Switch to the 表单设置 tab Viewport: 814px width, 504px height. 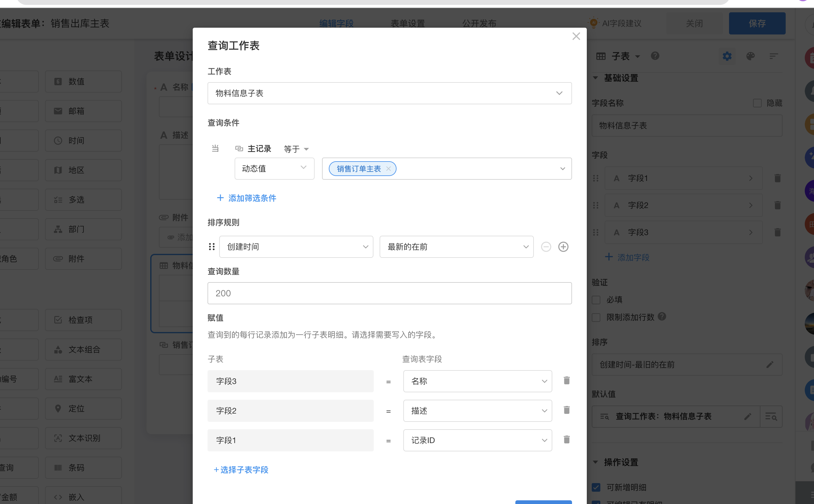408,23
